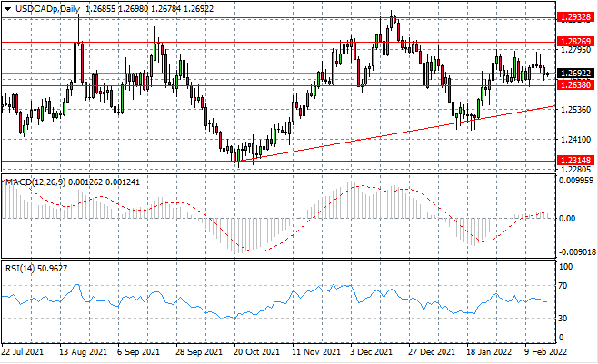The image size is (598, 364).
Task: Click the OHLC value 1.26980 in header
Action: tap(133, 9)
